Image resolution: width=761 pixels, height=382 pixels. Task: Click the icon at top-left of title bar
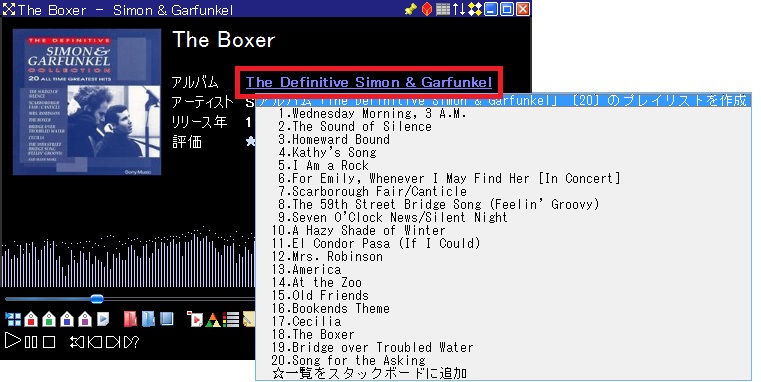(9, 9)
